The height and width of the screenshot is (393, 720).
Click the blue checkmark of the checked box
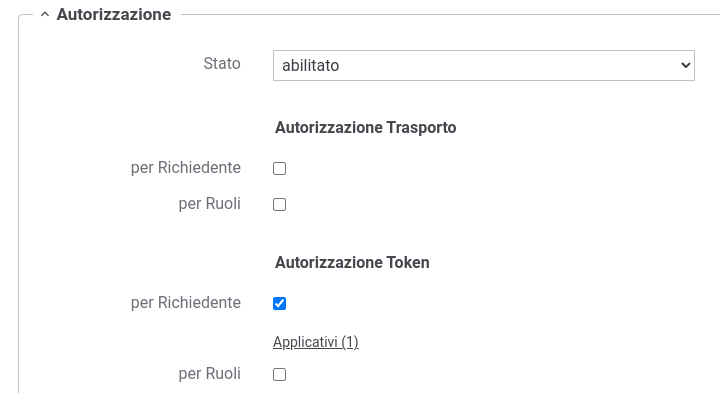[279, 303]
